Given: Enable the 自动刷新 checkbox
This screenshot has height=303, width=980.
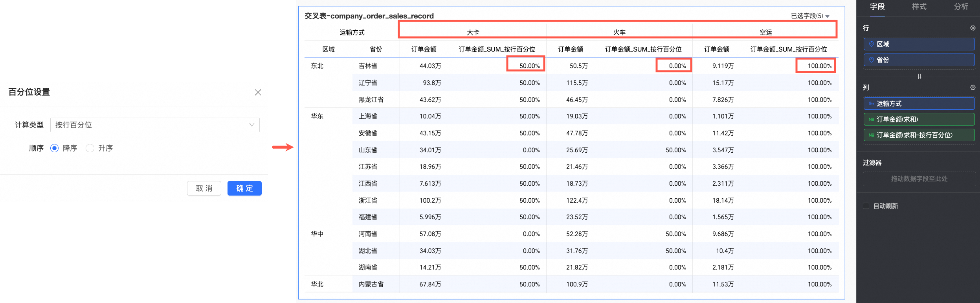Looking at the screenshot, I should click(x=866, y=206).
